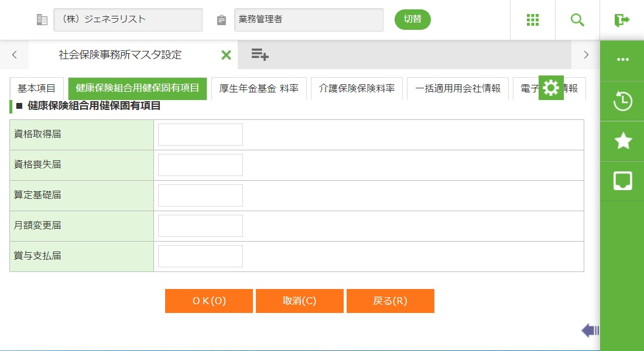The height and width of the screenshot is (351, 644).
Task: Focus the 月額変更届 input field
Action: pos(200,226)
